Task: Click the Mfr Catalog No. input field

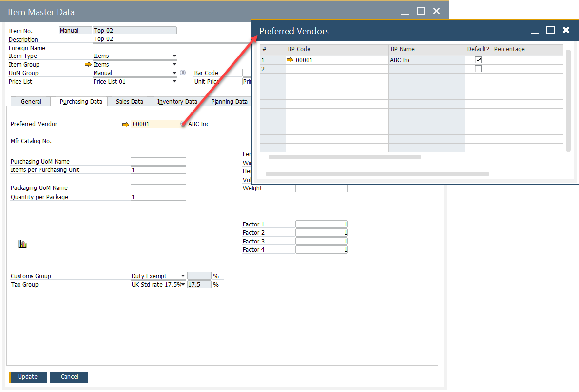Action: tap(158, 141)
